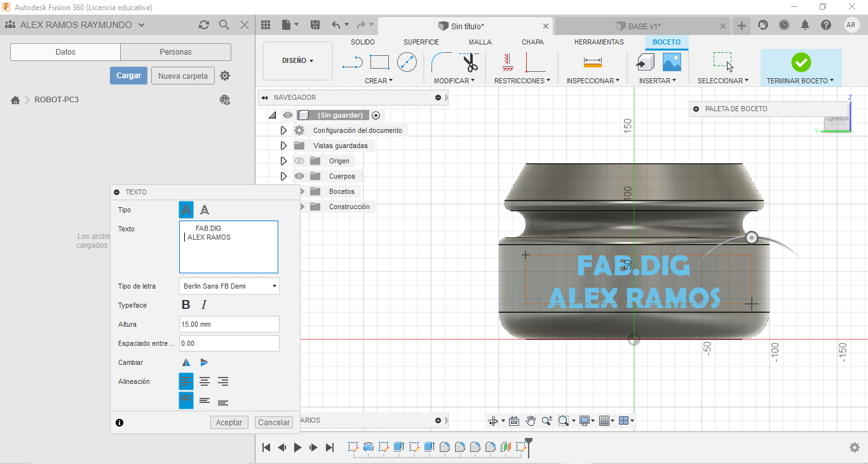The width and height of the screenshot is (868, 464).
Task: Click the Save disk icon
Action: pos(315,25)
